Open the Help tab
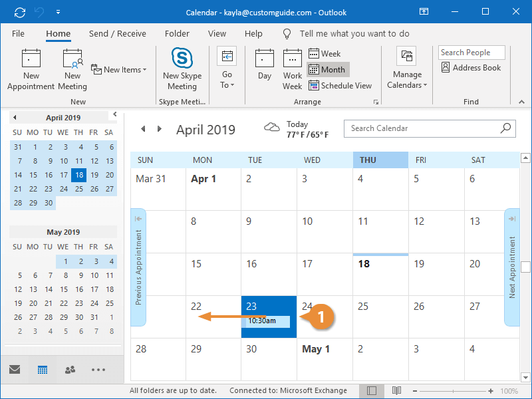The image size is (532, 399). (253, 34)
